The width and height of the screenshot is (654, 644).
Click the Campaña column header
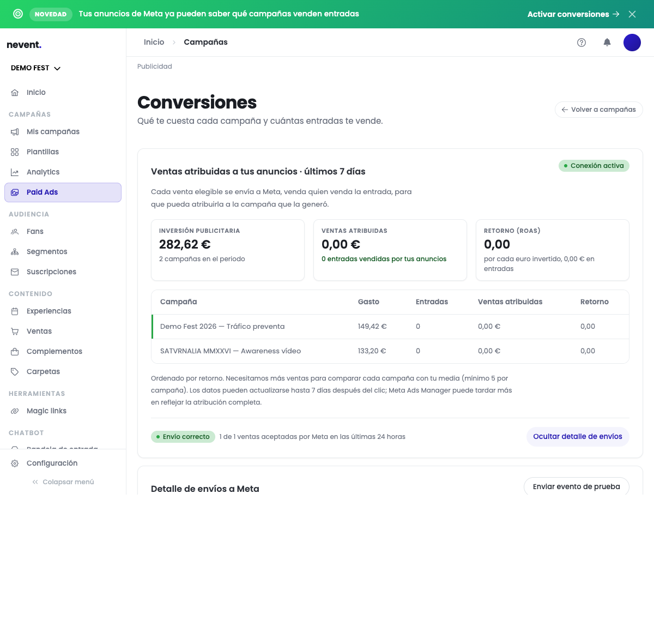[179, 302]
